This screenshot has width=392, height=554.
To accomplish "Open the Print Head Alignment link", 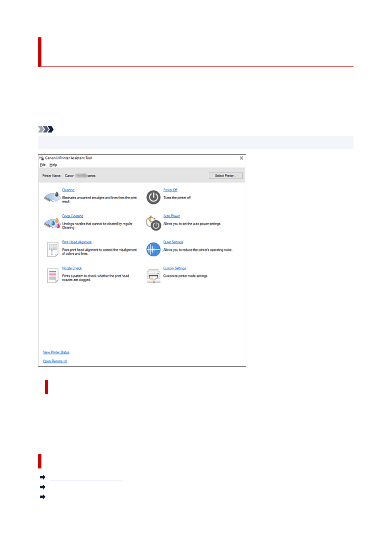I will [77, 242].
